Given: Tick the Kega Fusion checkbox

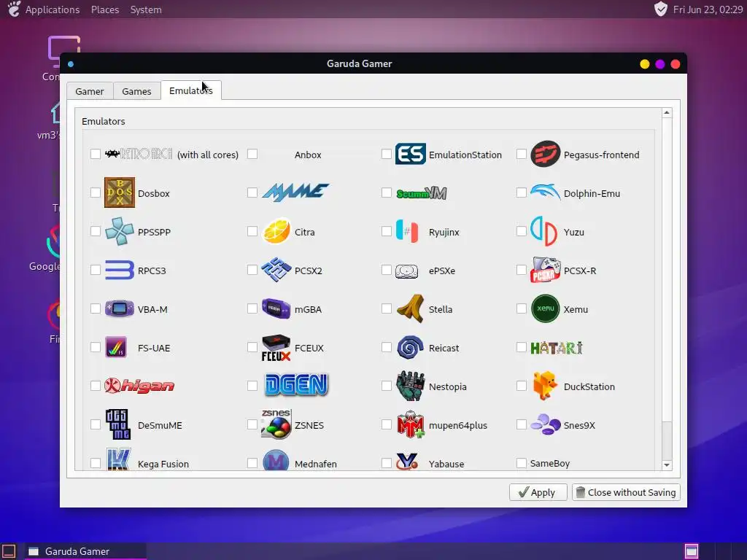Looking at the screenshot, I should pyautogui.click(x=96, y=463).
